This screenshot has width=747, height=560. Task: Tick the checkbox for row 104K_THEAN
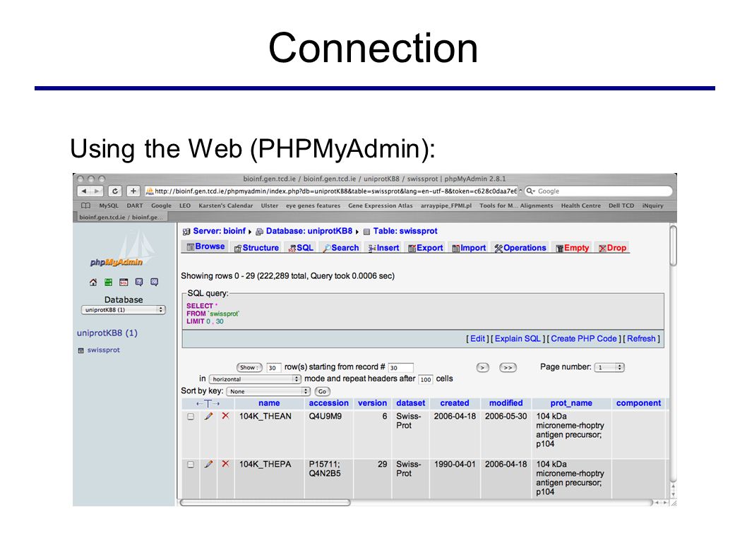[x=191, y=417]
